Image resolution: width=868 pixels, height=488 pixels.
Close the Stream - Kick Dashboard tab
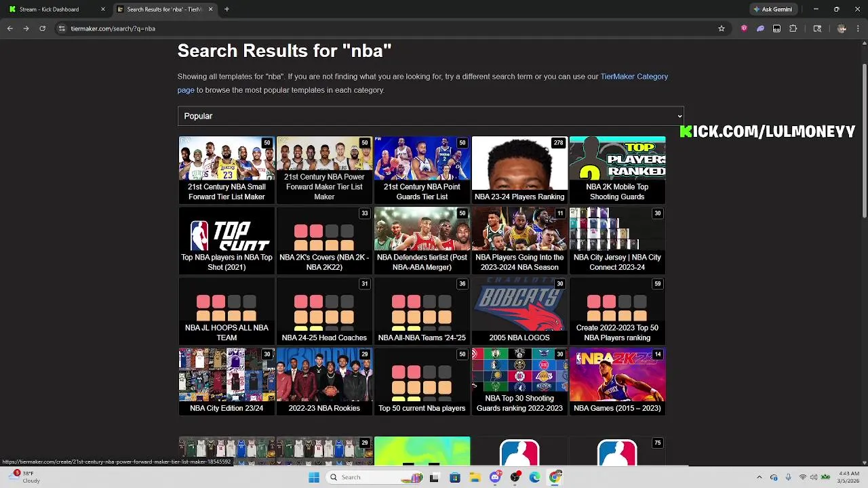tap(103, 9)
